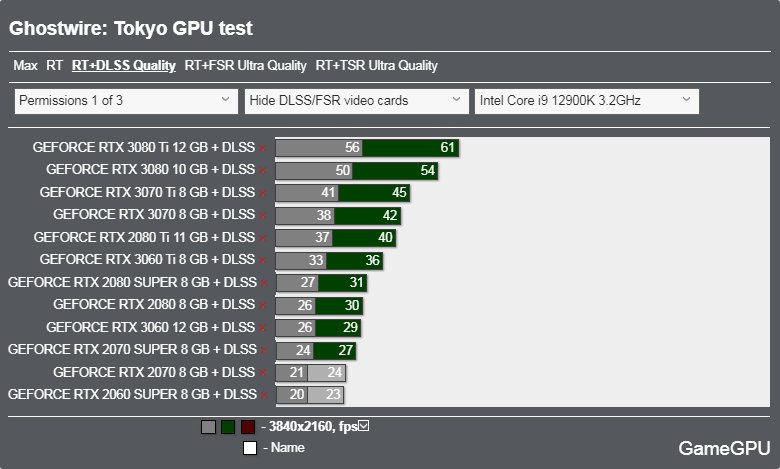Click red X beside RTX 3060 Ti 8 GB
This screenshot has width=780, height=469.
[263, 261]
